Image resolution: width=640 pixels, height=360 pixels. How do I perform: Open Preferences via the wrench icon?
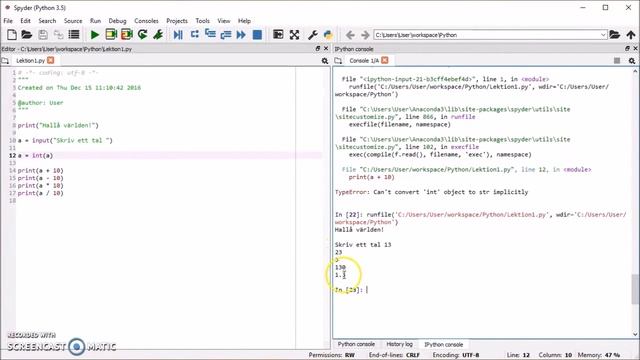313,35
